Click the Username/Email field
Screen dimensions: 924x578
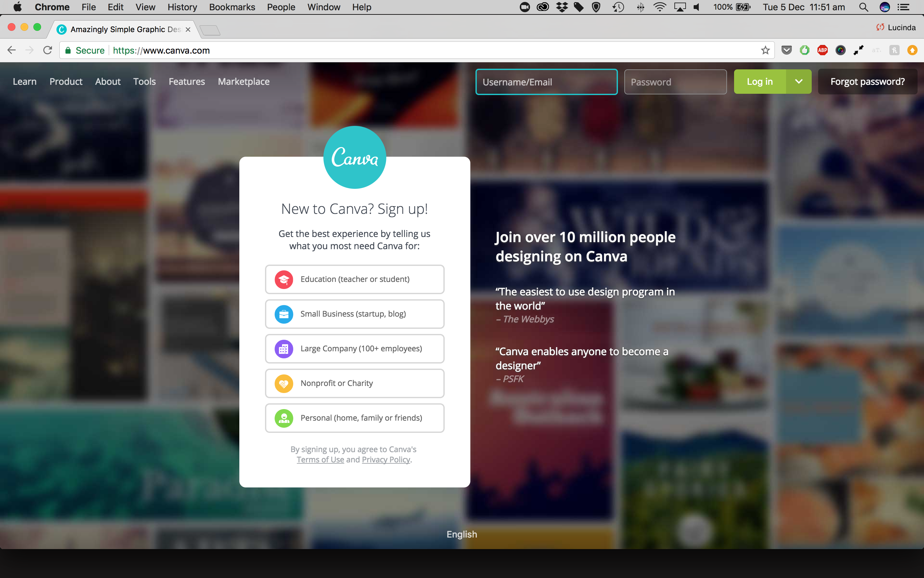click(x=546, y=82)
